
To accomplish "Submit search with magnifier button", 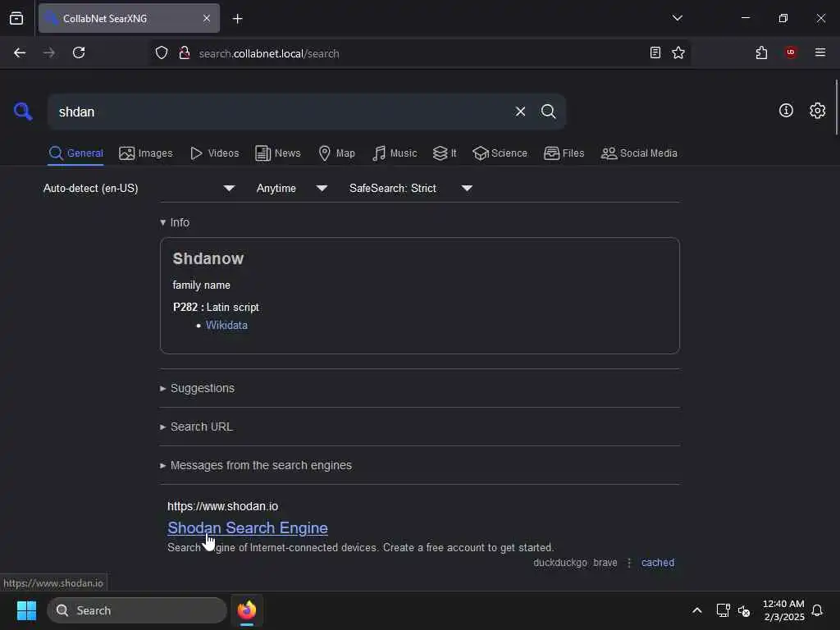I will click(x=548, y=112).
